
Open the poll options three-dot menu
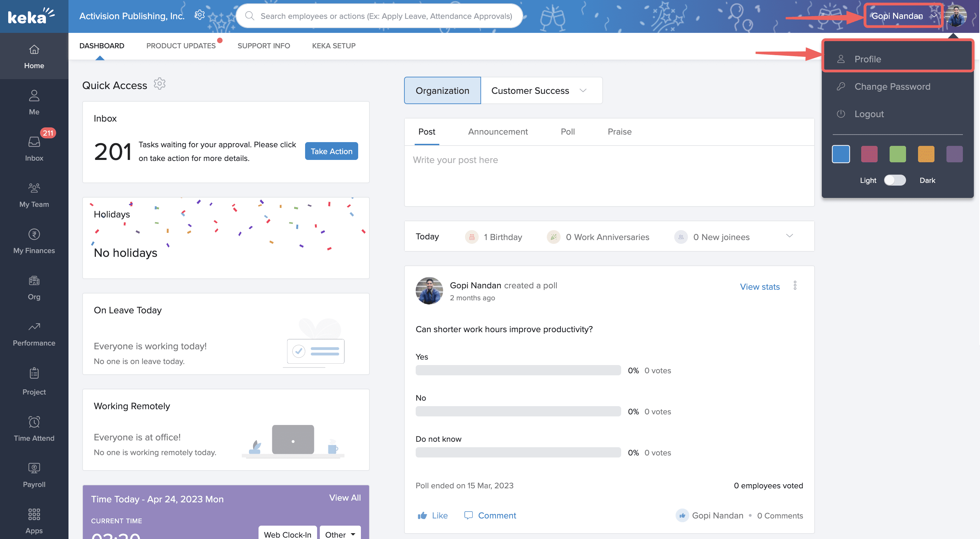(795, 286)
